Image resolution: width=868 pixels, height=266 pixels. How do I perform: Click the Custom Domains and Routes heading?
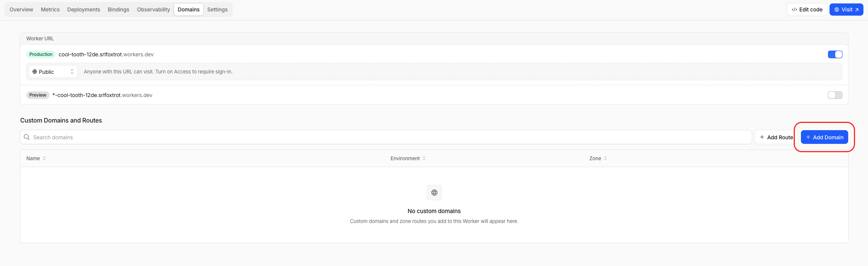point(61,120)
